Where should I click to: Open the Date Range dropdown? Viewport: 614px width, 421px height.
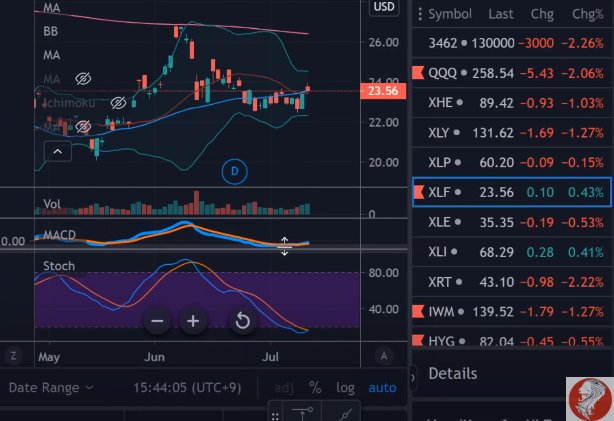[x=51, y=387]
